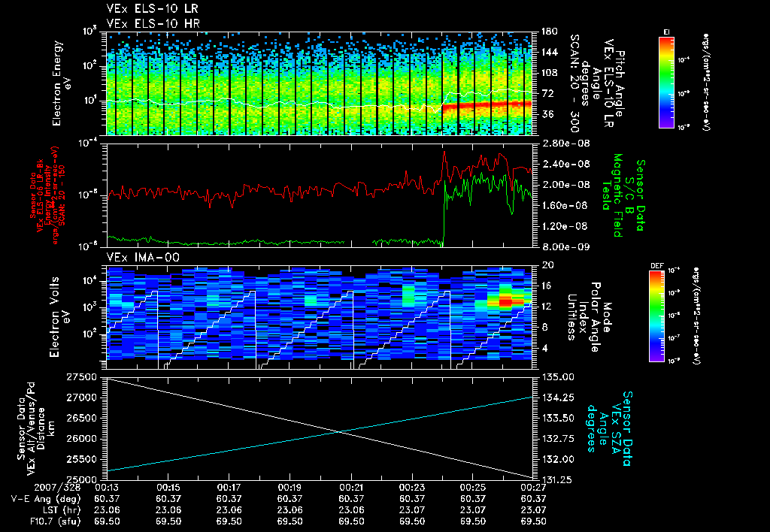Click the EI color scale bar
The width and height of the screenshot is (770, 532).
coord(666,82)
